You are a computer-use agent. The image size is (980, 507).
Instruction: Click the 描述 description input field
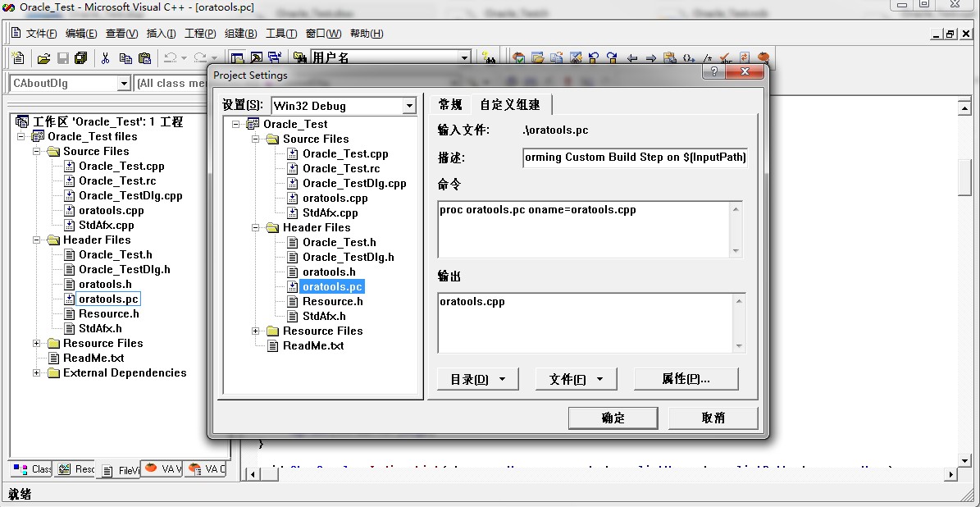pos(635,158)
